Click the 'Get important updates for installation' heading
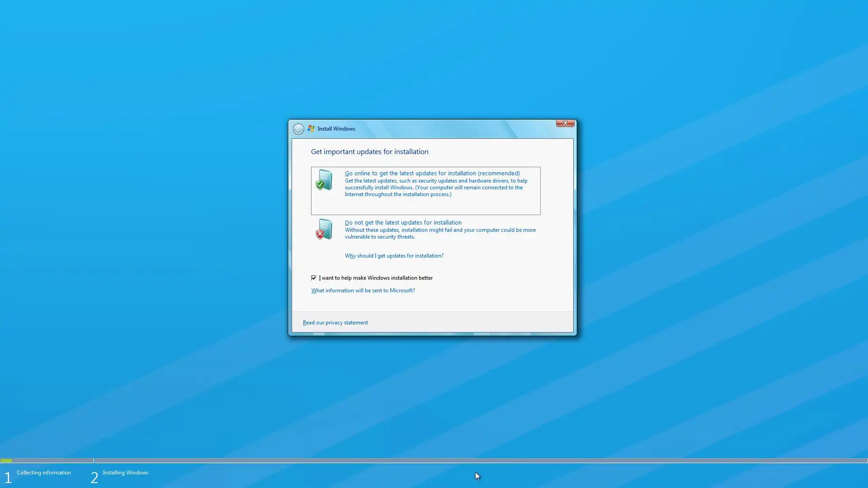 click(x=369, y=152)
